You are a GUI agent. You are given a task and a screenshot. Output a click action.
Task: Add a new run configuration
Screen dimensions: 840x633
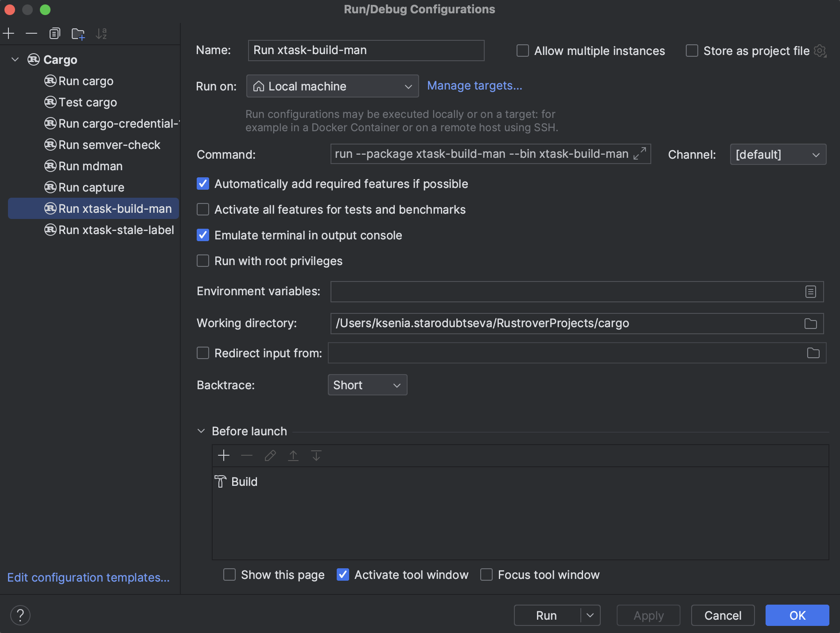(x=9, y=33)
